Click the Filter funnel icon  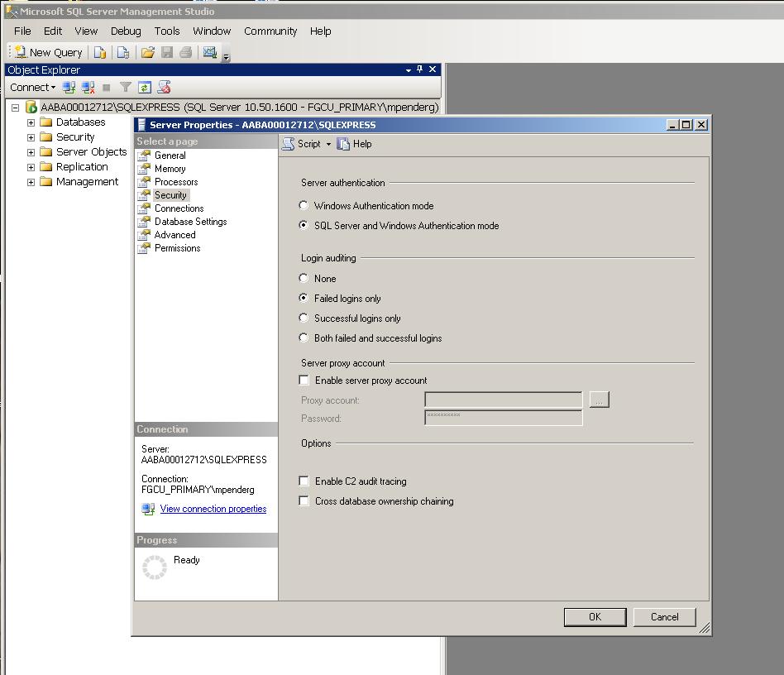126,88
